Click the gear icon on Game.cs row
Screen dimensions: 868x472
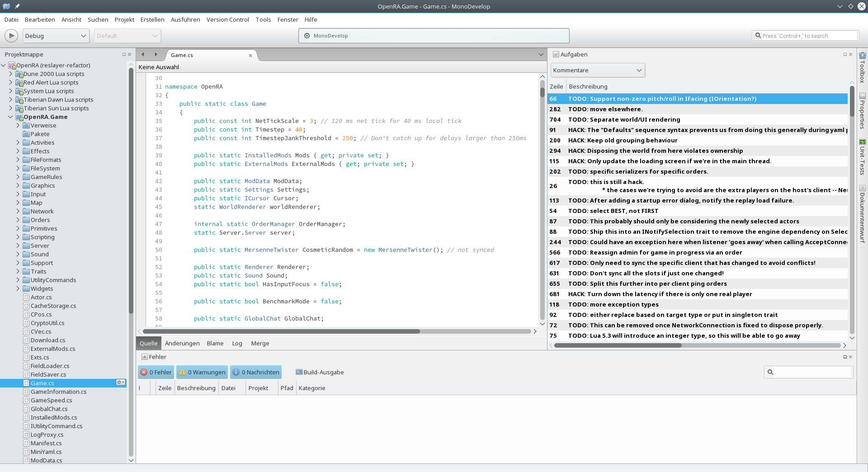click(x=120, y=383)
